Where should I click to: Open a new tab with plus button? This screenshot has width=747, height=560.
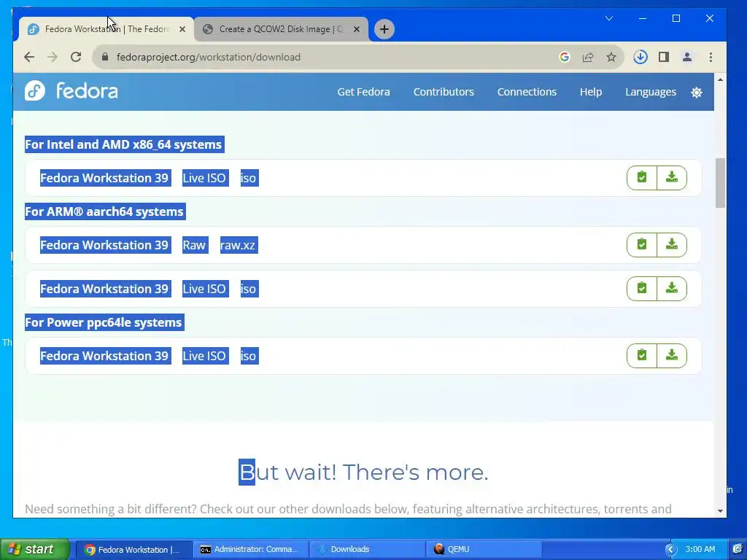pyautogui.click(x=384, y=29)
